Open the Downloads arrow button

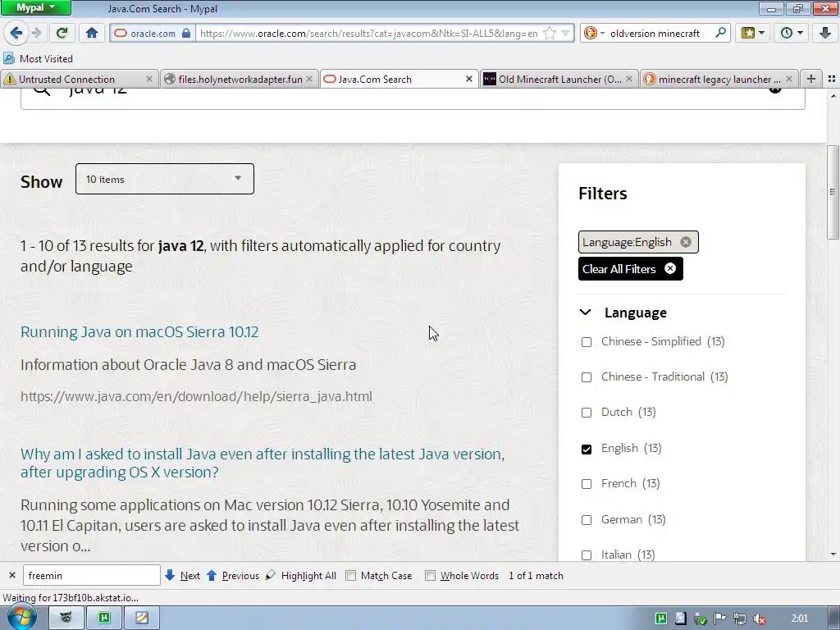click(x=825, y=33)
